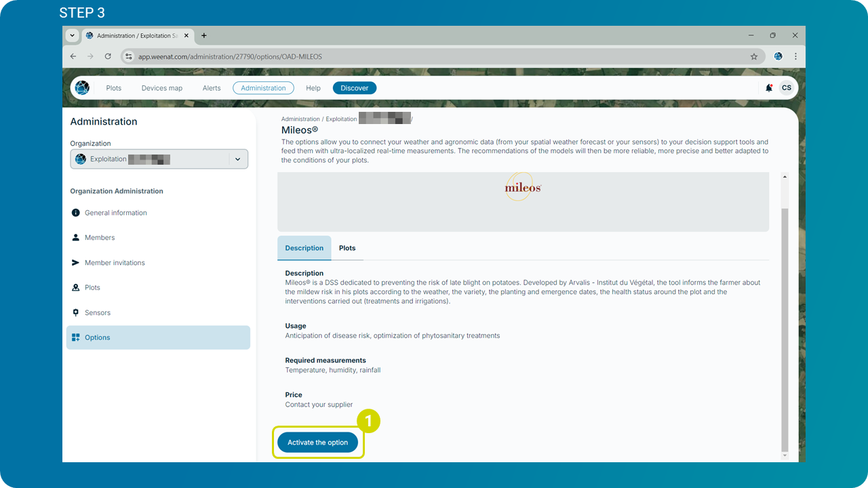Screen dimensions: 868x488
Task: Click the Member invitations send icon
Action: (76, 263)
